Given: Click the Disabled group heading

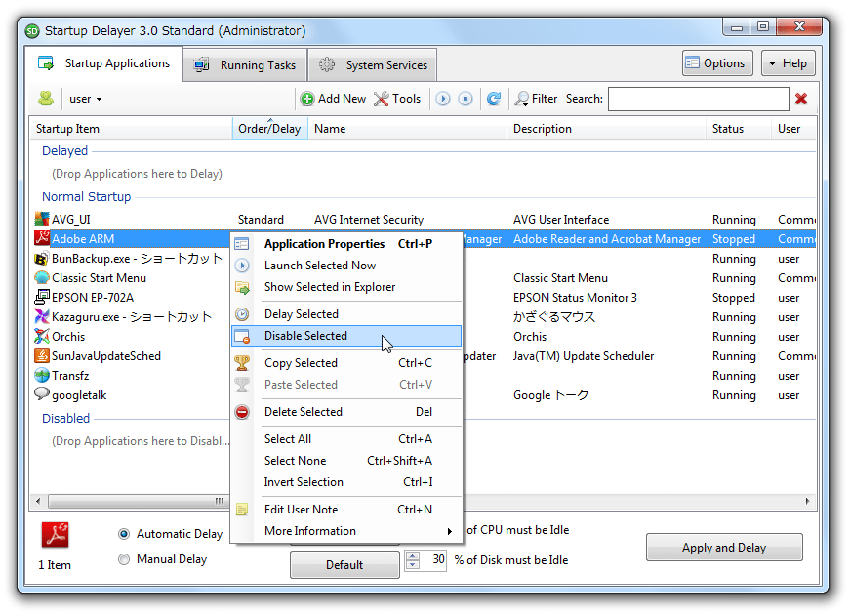Looking at the screenshot, I should point(65,419).
